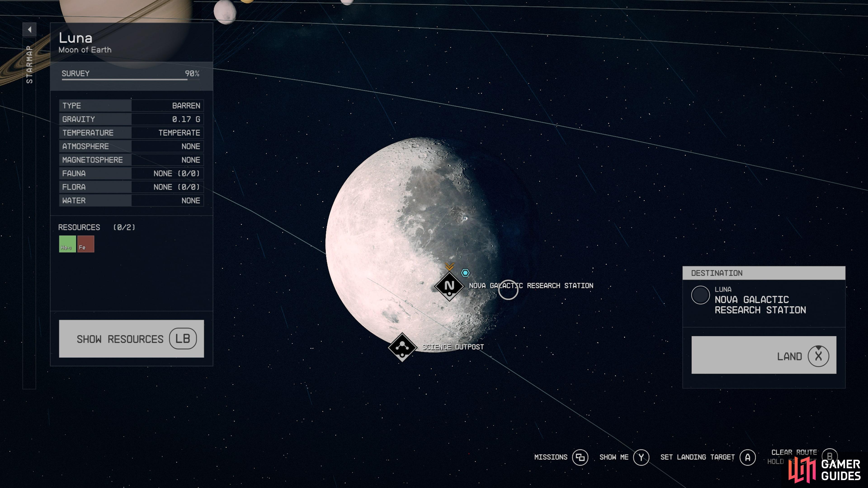Image resolution: width=868 pixels, height=488 pixels.
Task: Click the circular cursor reticle on Luna
Action: click(x=508, y=290)
